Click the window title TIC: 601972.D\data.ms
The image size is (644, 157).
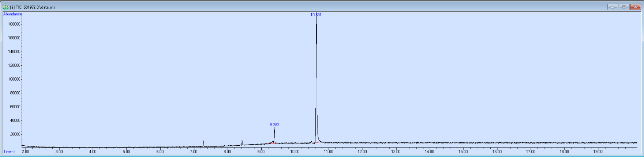(x=33, y=7)
